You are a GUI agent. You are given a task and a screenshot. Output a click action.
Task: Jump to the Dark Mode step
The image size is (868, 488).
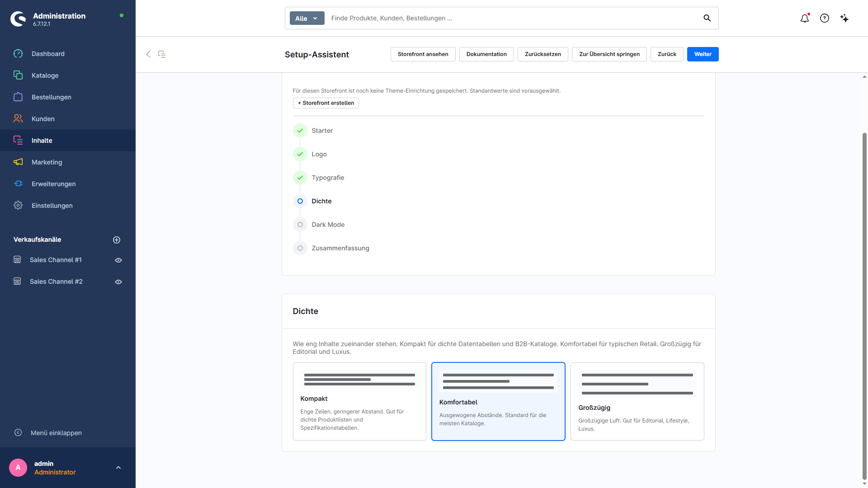click(319, 225)
